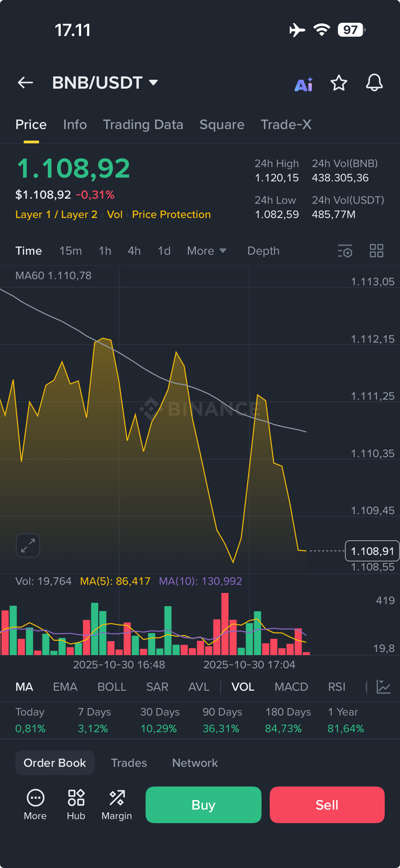Viewport: 400px width, 868px height.
Task: Open the Trades tab
Action: [129, 763]
